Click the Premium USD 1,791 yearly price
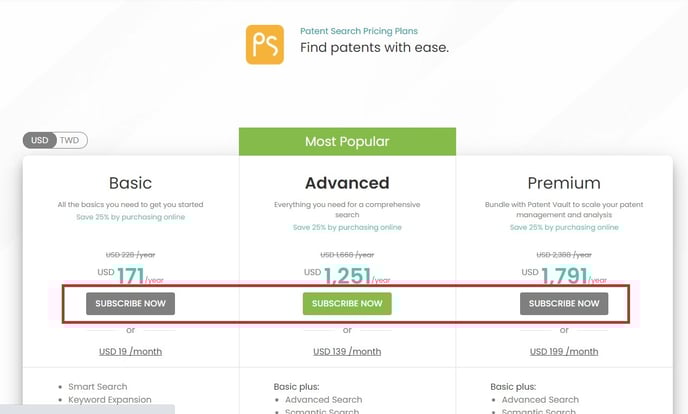 [564, 275]
